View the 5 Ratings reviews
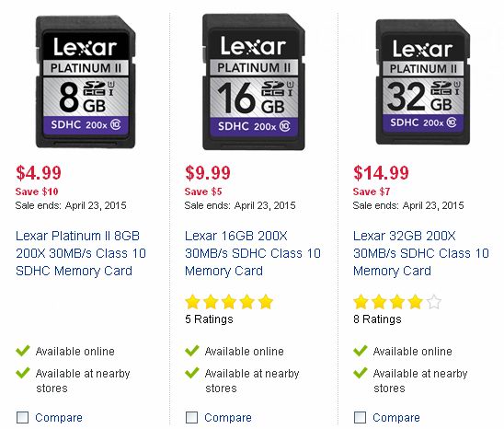 209,319
